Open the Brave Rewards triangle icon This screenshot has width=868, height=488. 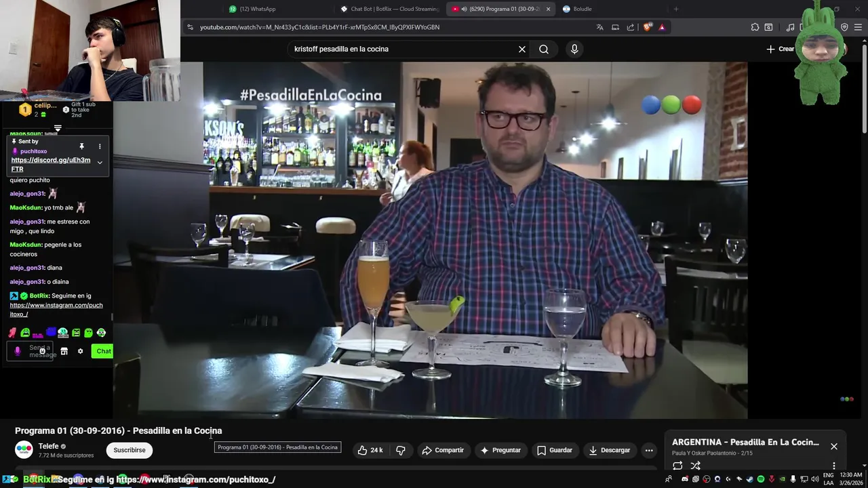(662, 27)
